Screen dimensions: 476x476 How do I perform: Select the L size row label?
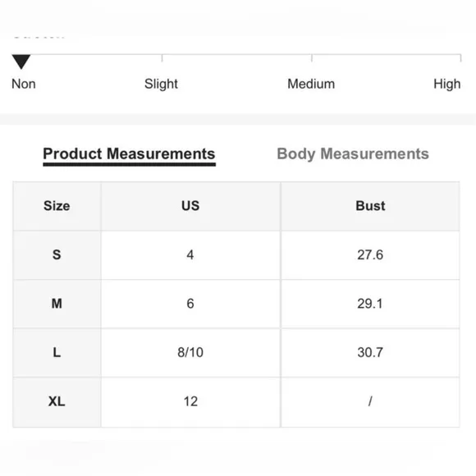click(57, 353)
